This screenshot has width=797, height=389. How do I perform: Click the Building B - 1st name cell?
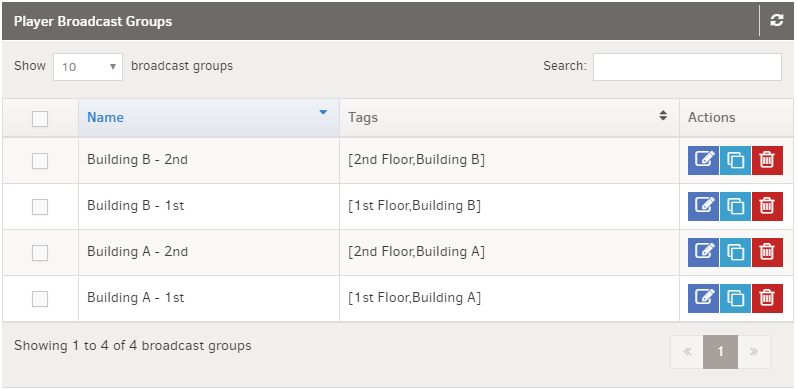(x=209, y=206)
